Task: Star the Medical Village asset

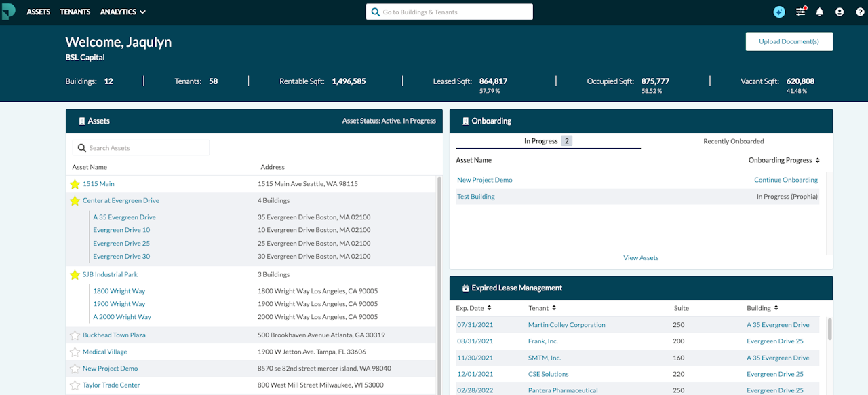Action: pyautogui.click(x=75, y=352)
